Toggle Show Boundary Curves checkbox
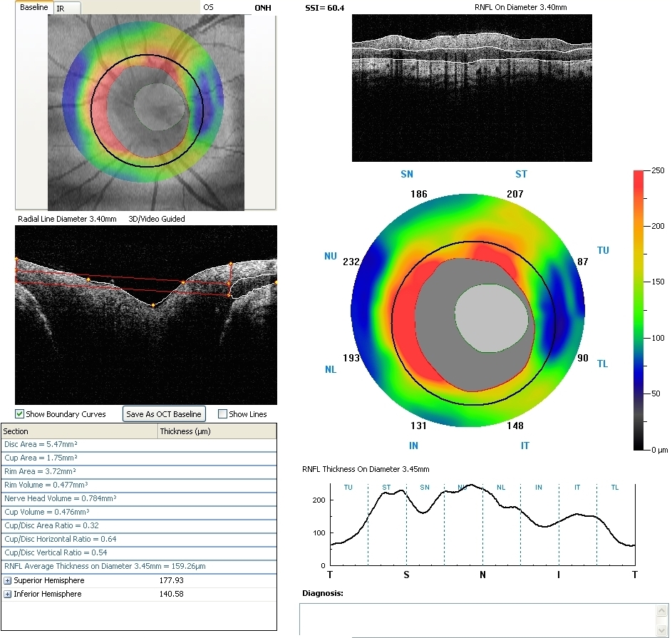 click(20, 414)
